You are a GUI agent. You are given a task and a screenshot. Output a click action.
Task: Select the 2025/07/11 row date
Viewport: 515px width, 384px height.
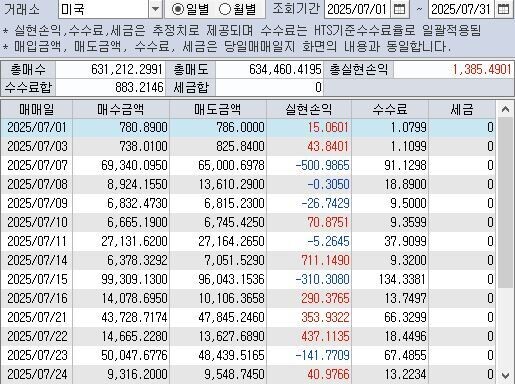(x=37, y=241)
